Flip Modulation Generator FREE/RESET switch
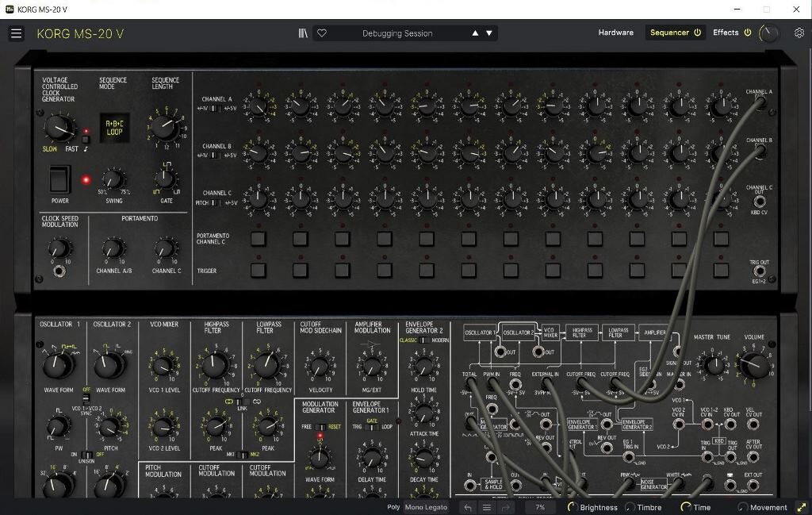Viewport: 812px width, 515px height. click(x=320, y=427)
